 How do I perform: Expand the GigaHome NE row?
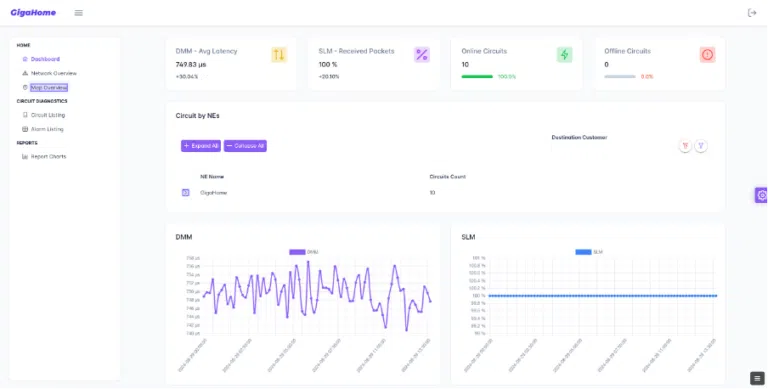tap(186, 193)
